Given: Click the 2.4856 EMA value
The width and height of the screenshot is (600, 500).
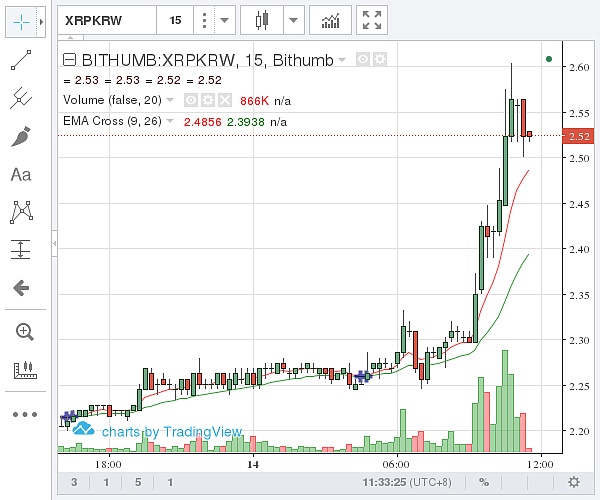Looking at the screenshot, I should click(202, 122).
